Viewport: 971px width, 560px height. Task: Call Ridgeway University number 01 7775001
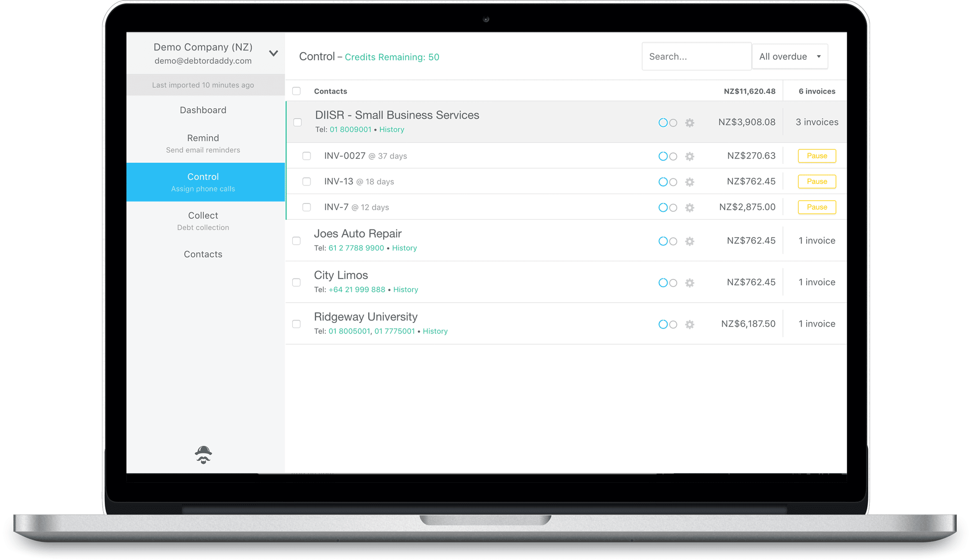[x=394, y=332]
